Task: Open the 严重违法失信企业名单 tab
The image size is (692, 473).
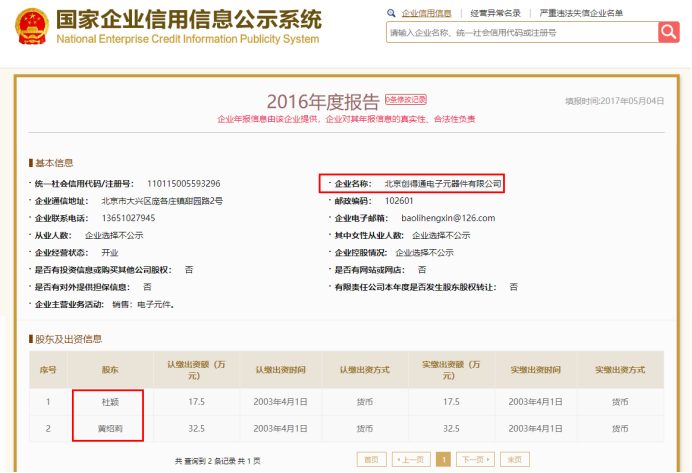Action: coord(581,13)
